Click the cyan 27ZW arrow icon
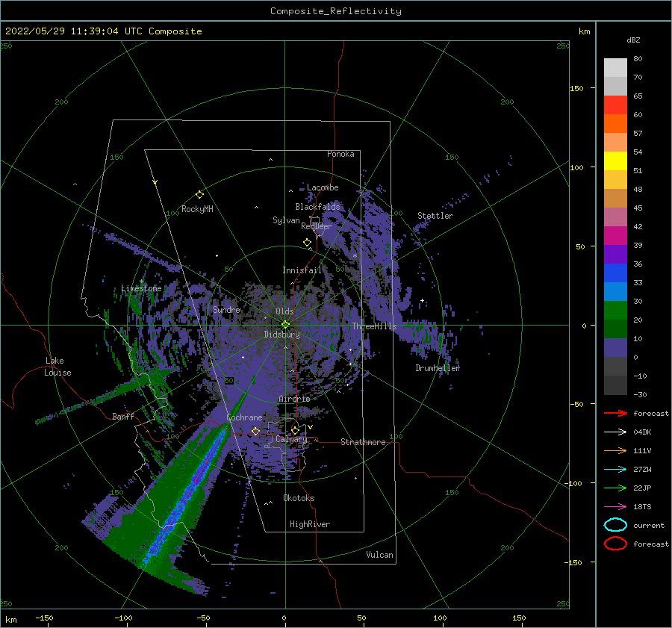Image resolution: width=672 pixels, height=628 pixels. pyautogui.click(x=615, y=470)
